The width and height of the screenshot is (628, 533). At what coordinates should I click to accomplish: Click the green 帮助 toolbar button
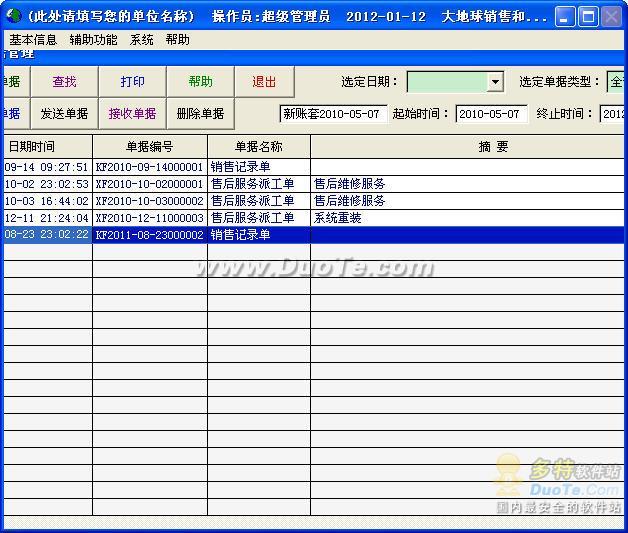pyautogui.click(x=201, y=82)
